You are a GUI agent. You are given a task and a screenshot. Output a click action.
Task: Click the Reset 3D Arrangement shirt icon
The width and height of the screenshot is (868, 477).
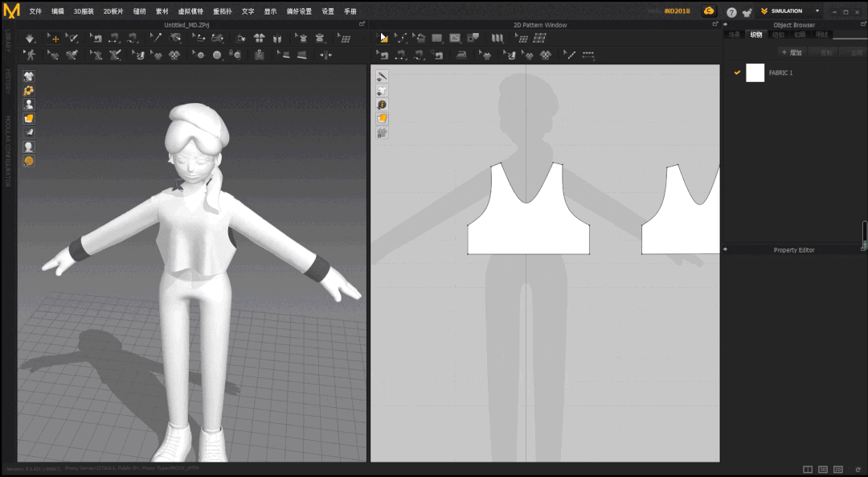259,39
